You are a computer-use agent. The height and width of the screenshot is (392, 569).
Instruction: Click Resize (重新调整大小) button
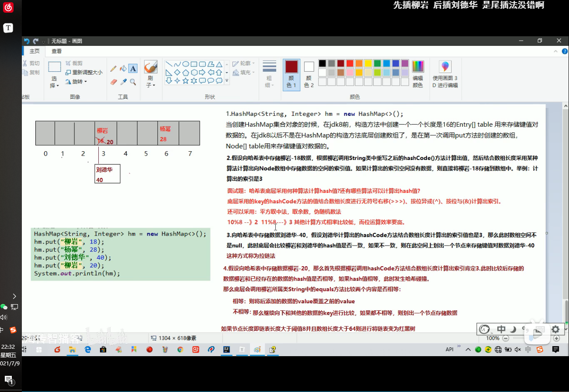84,73
